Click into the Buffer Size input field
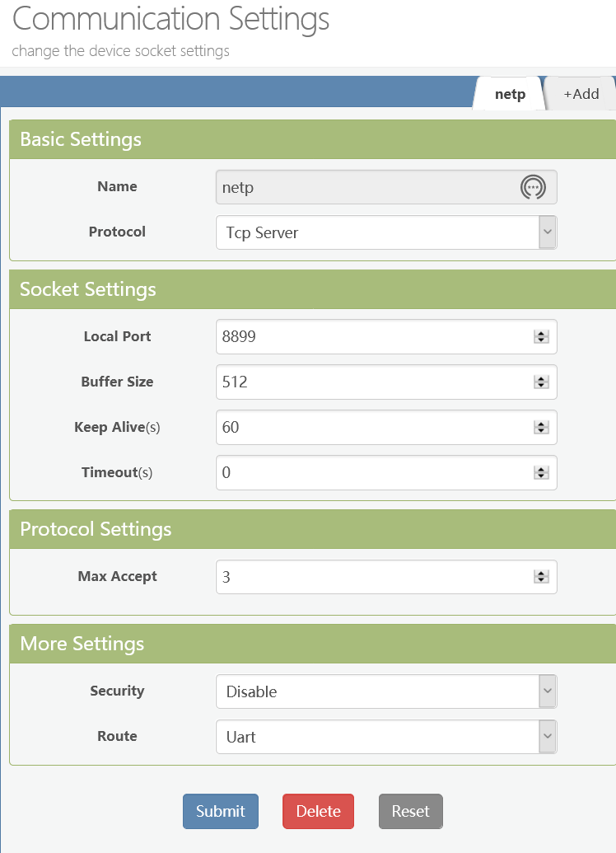Viewport: 616px width, 853px height. (x=371, y=382)
